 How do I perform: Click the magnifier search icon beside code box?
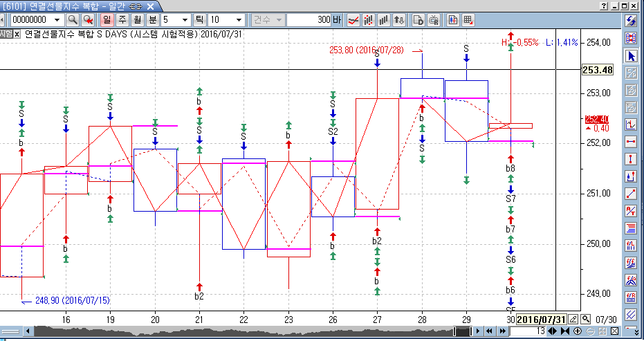click(73, 20)
